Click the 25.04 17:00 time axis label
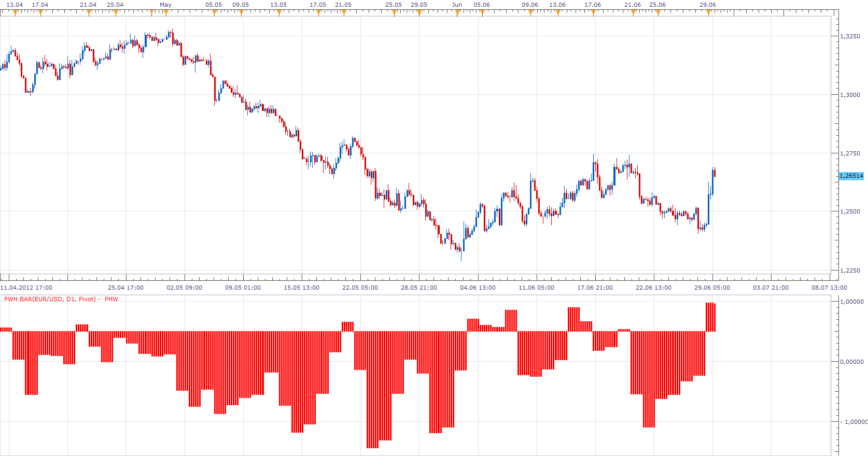Image resolution: width=868 pixels, height=456 pixels. pos(126,288)
